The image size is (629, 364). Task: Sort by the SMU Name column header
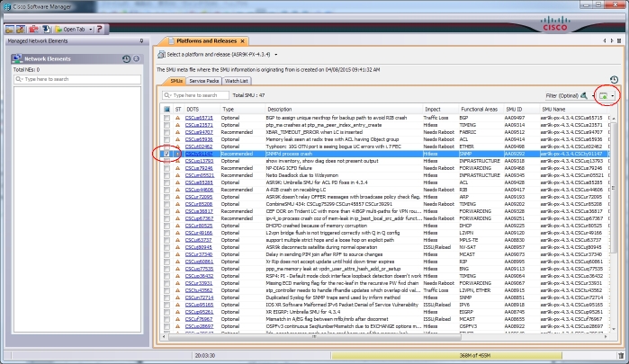tap(573, 109)
